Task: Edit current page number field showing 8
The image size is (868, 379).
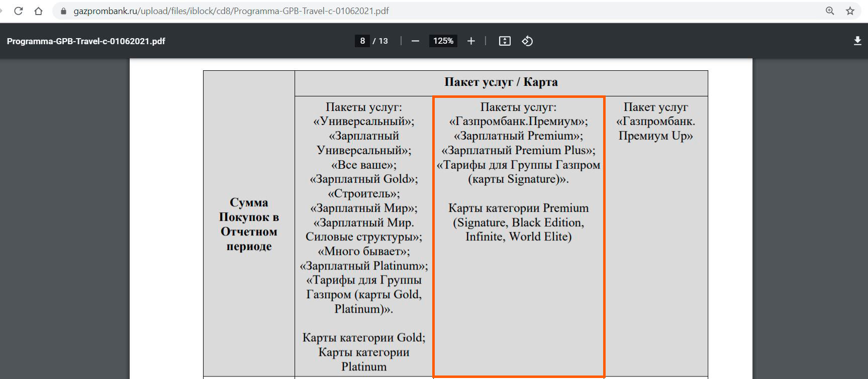Action: [362, 41]
